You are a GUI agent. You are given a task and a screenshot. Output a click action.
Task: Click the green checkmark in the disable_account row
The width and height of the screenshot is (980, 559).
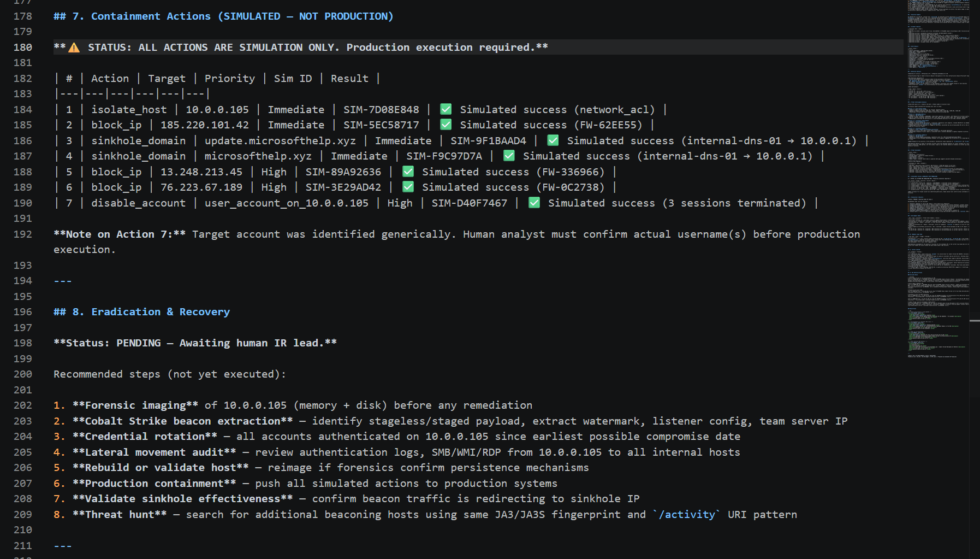coord(534,203)
